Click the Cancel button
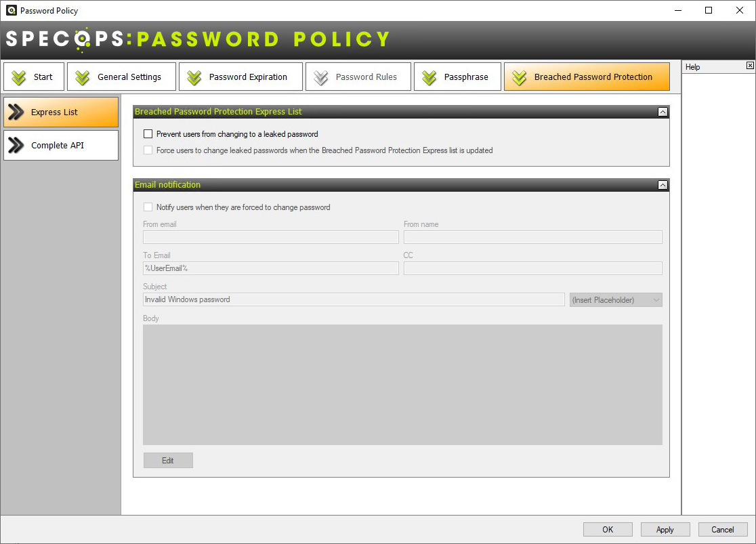Viewport: 756px width, 544px height. (722, 530)
